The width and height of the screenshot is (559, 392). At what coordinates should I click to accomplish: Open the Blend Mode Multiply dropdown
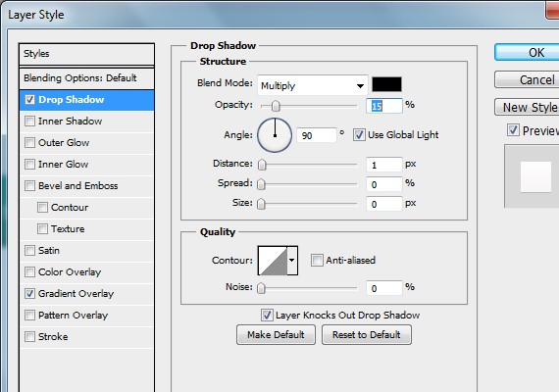(x=312, y=85)
